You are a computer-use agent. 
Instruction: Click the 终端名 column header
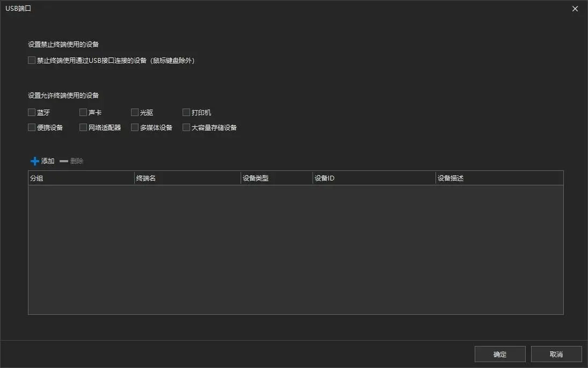coord(187,178)
